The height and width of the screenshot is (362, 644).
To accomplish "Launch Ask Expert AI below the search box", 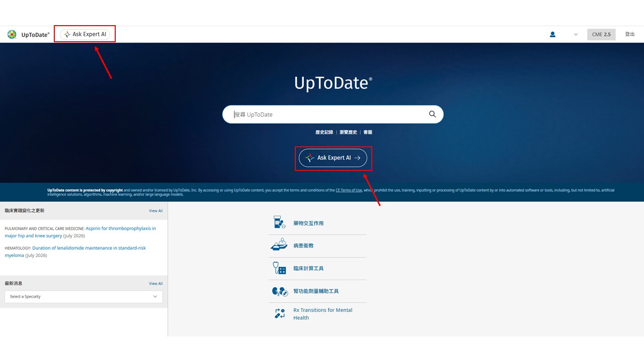I will pyautogui.click(x=333, y=158).
